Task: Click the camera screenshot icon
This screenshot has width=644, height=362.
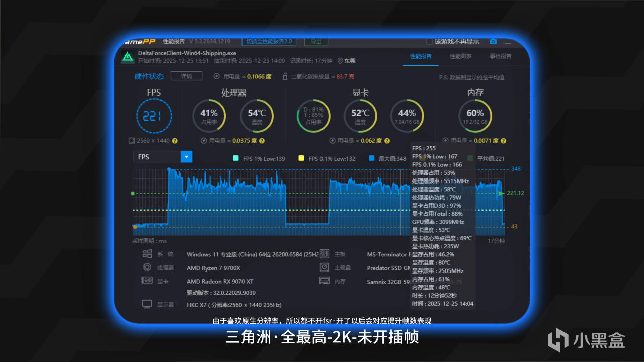Action: [x=493, y=41]
